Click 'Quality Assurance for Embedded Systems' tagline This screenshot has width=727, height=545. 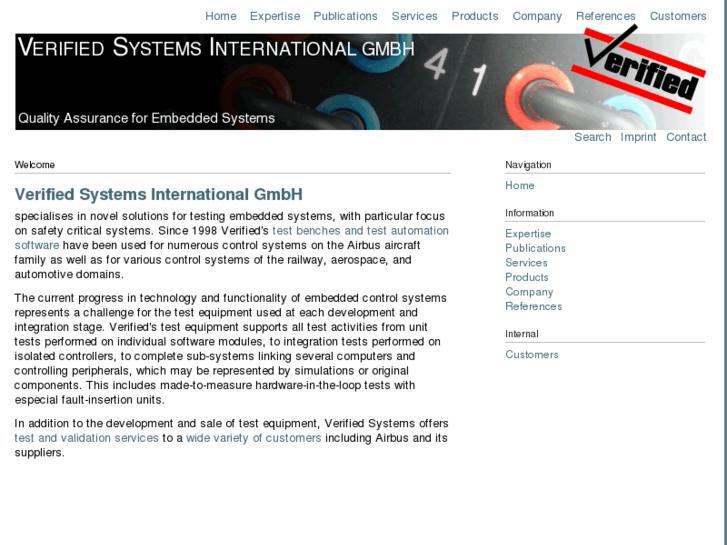(x=147, y=118)
